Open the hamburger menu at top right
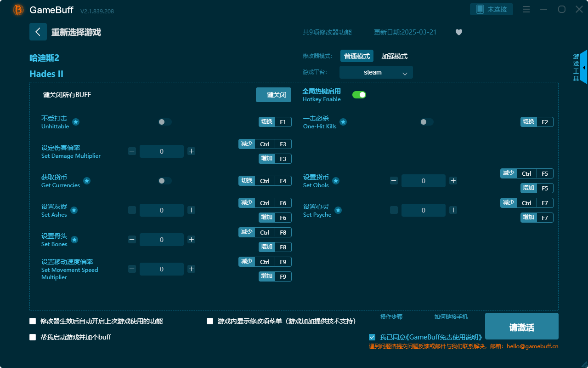The height and width of the screenshot is (368, 588). pos(526,9)
